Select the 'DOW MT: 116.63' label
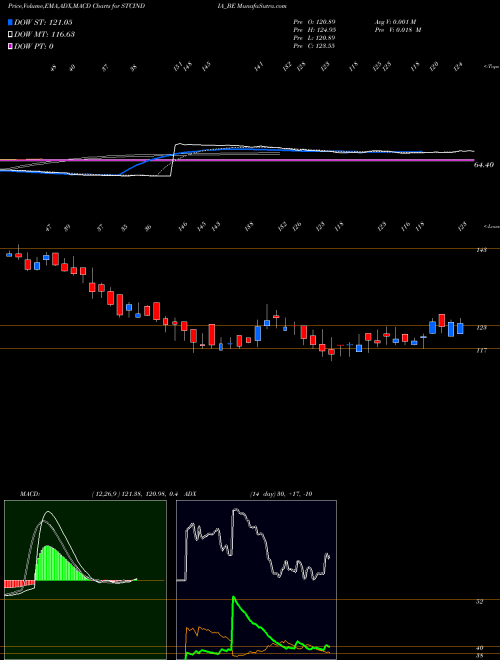500x660 pixels. (44, 34)
